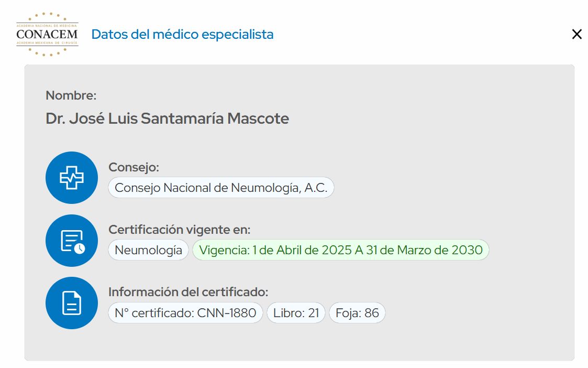
Task: Click the green Vigencia date badge
Action: pyautogui.click(x=341, y=250)
